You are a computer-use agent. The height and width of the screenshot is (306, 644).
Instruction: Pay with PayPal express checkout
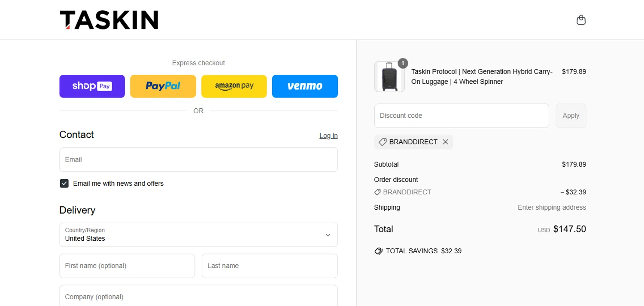click(x=163, y=86)
